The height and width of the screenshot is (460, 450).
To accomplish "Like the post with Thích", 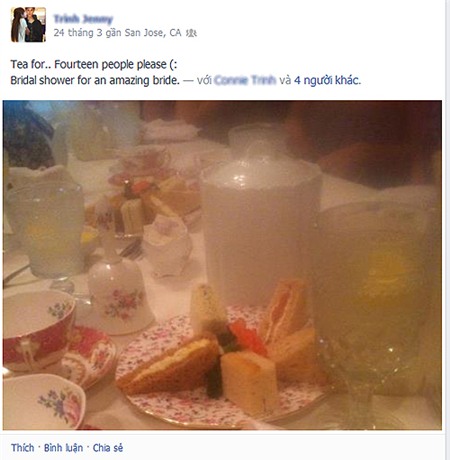I will coord(22,448).
